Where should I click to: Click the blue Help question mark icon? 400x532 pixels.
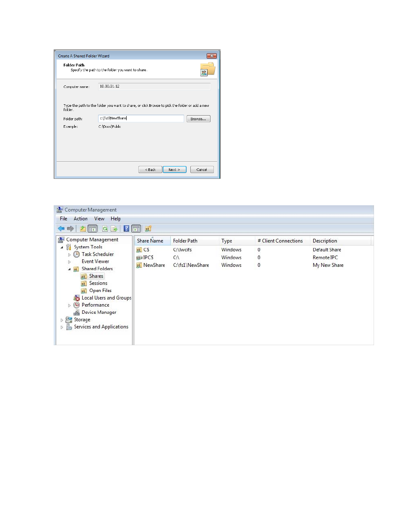(x=126, y=229)
